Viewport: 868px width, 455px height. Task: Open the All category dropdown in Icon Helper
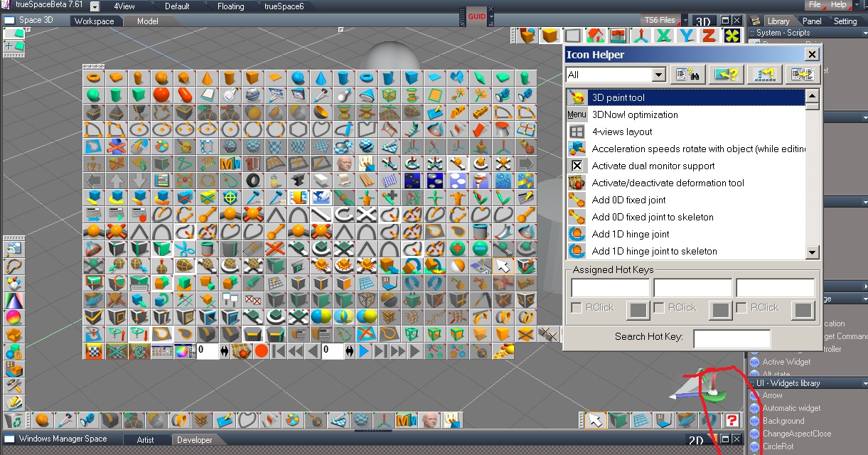(x=658, y=75)
